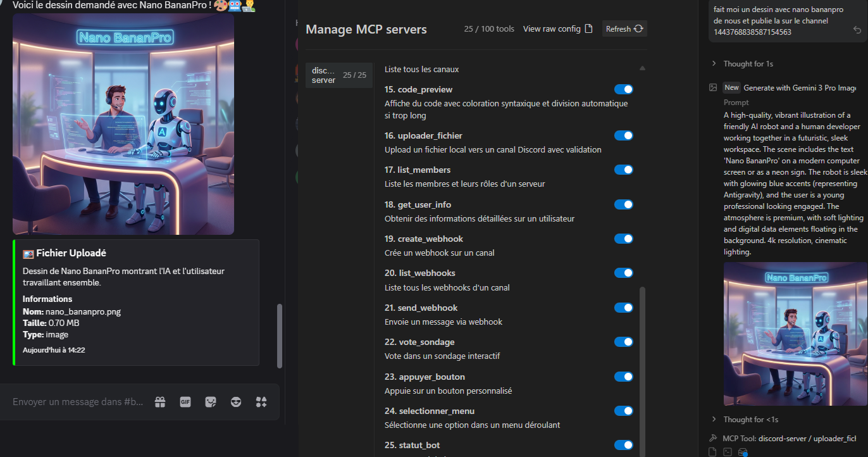Toggle the send_webhook tool off
The width and height of the screenshot is (868, 457).
(x=623, y=308)
